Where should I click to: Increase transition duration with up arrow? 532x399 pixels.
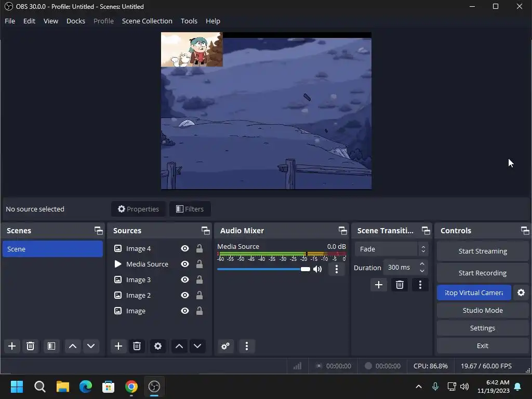(x=422, y=264)
